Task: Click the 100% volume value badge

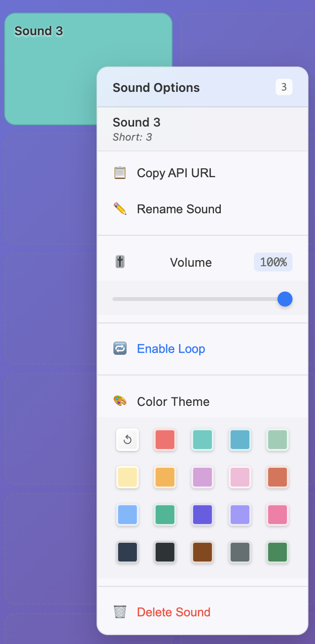Action: (x=273, y=262)
